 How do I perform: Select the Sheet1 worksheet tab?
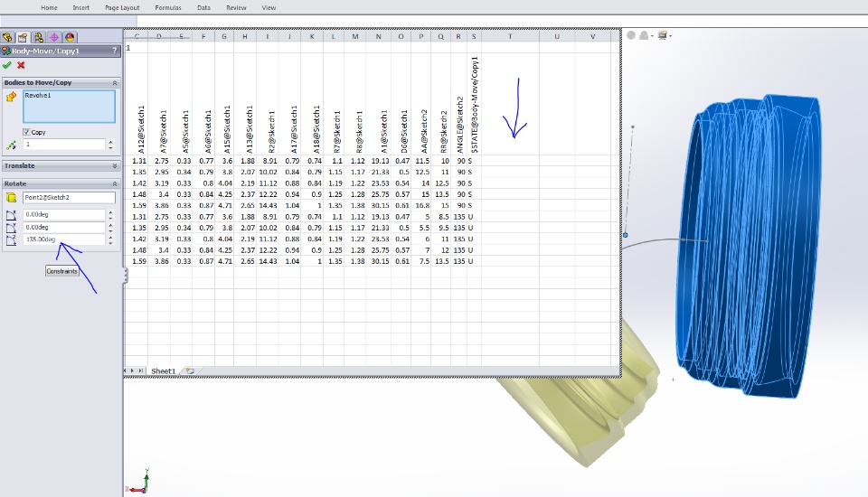click(164, 370)
